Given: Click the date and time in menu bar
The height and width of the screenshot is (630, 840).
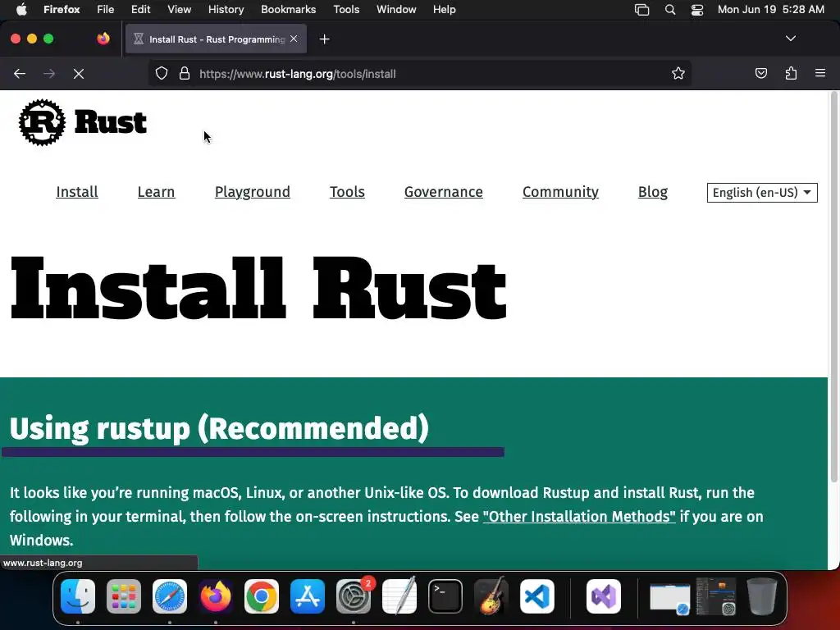Looking at the screenshot, I should tap(771, 9).
